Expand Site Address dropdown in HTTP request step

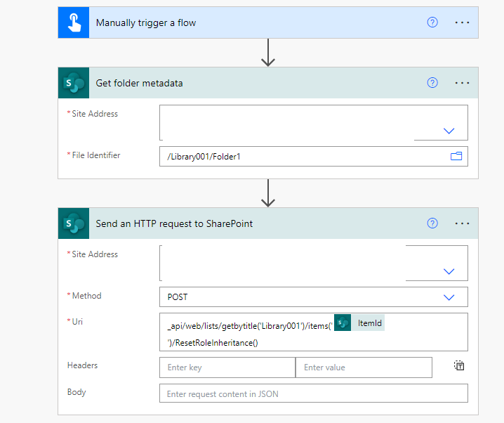pos(449,271)
